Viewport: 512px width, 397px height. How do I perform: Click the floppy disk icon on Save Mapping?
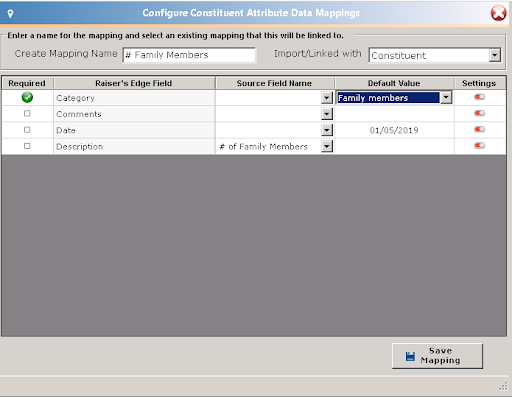tap(410, 356)
